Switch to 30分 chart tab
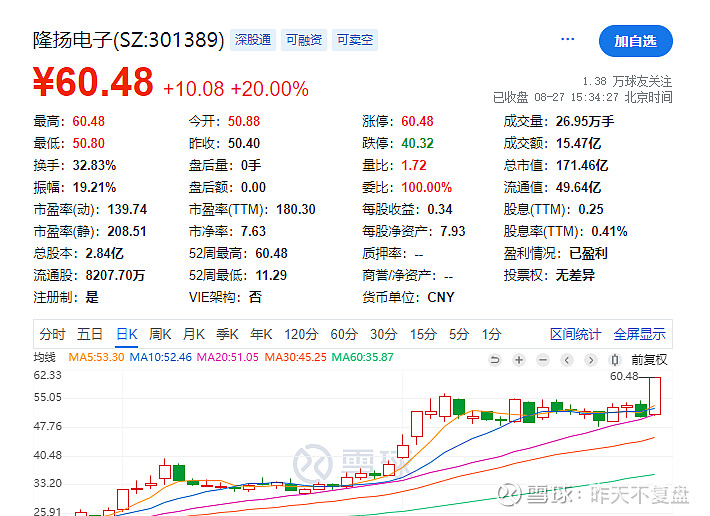 [384, 334]
